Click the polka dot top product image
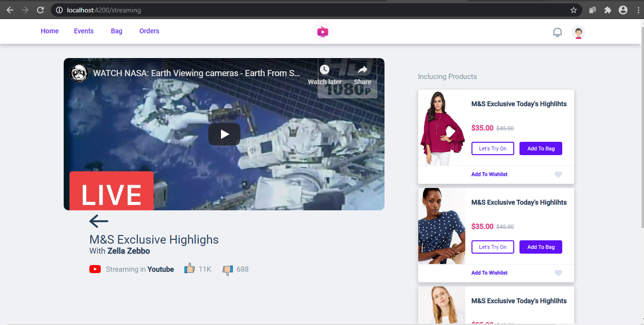 coord(442,226)
